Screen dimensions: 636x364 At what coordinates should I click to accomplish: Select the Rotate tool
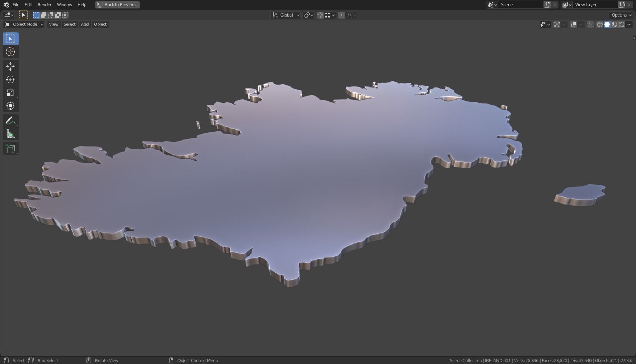pyautogui.click(x=11, y=79)
